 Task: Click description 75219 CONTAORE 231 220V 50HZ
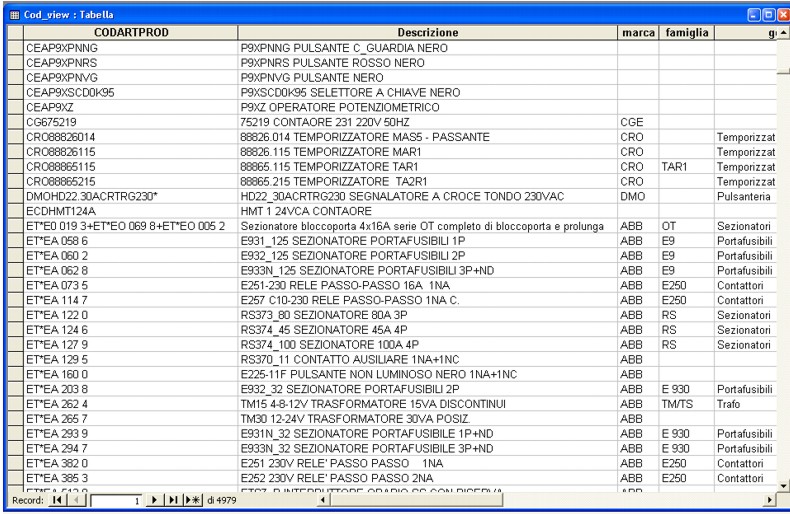pos(428,122)
